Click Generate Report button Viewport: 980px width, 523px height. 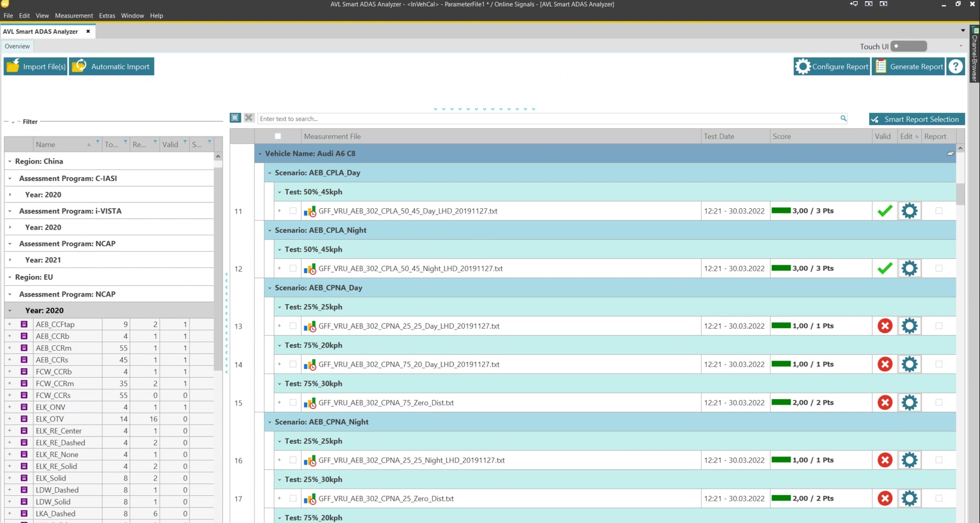[908, 66]
